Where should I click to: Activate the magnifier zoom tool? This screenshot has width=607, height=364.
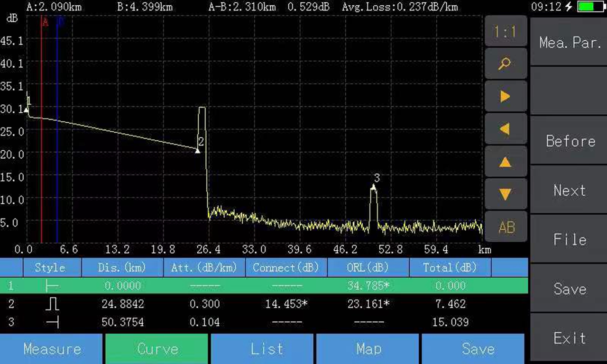coord(506,64)
